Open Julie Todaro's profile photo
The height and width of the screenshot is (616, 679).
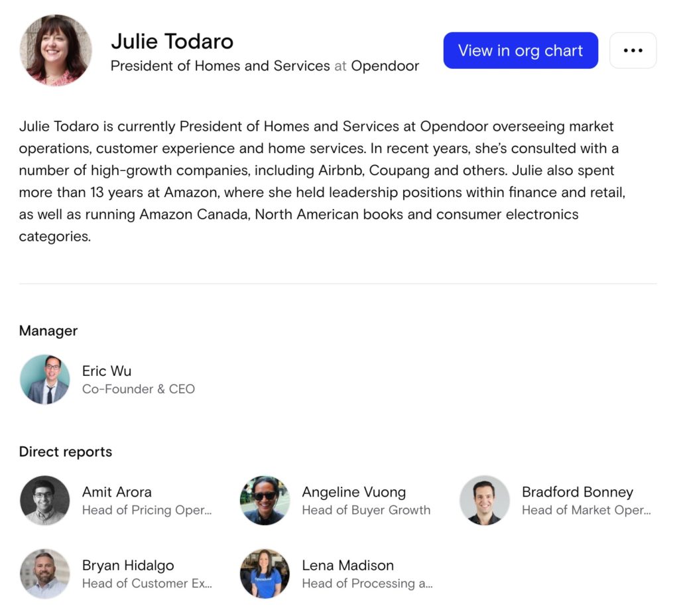click(56, 50)
